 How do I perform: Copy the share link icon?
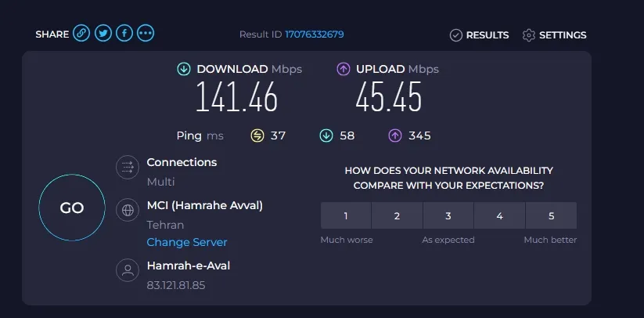(81, 33)
